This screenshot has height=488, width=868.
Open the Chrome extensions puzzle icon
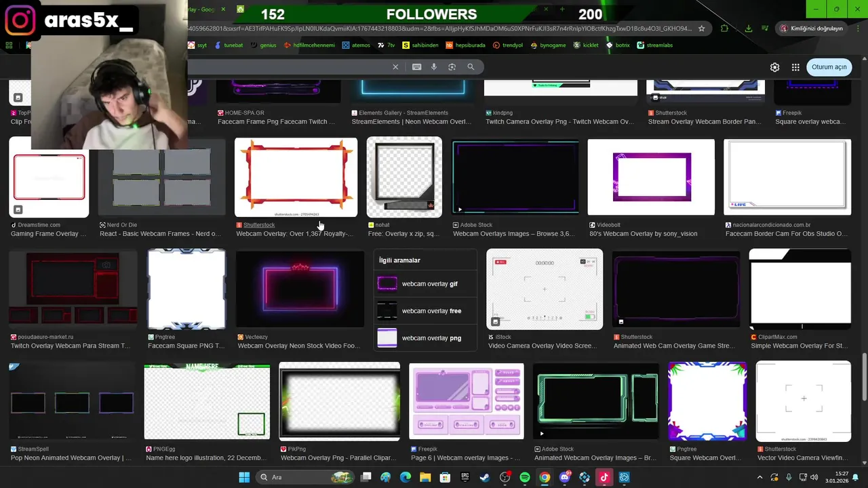click(x=724, y=28)
